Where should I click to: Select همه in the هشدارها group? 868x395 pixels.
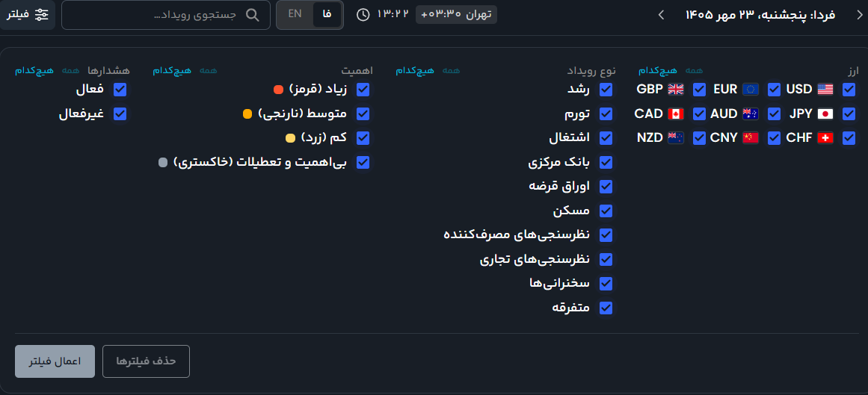[x=71, y=70]
